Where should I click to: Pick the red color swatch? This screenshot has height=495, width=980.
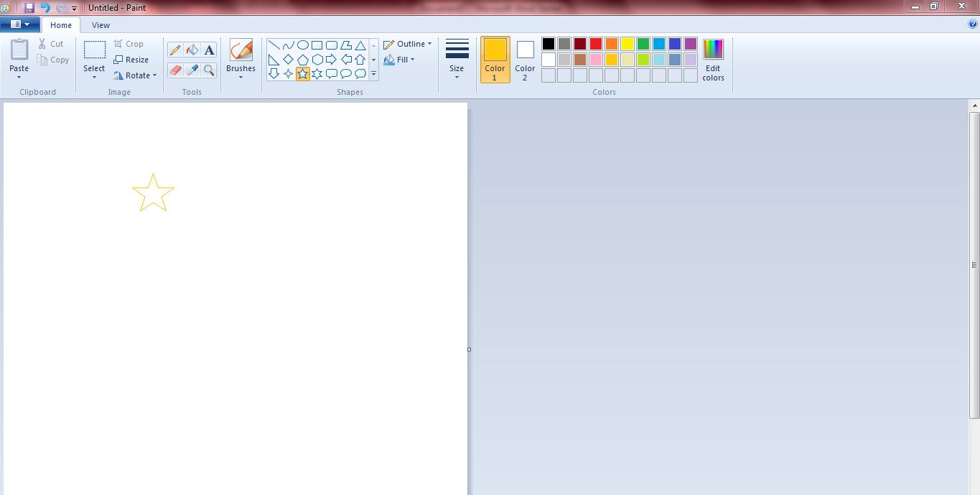pos(595,43)
